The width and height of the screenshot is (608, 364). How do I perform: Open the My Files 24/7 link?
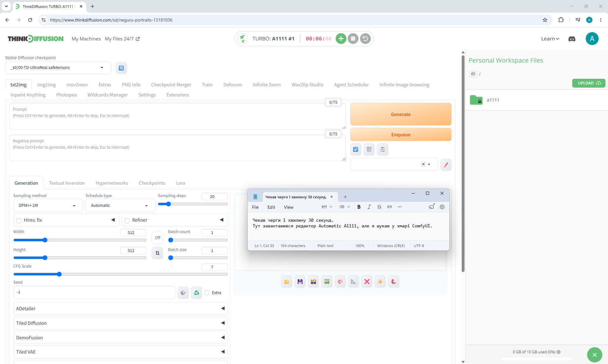[x=122, y=39]
